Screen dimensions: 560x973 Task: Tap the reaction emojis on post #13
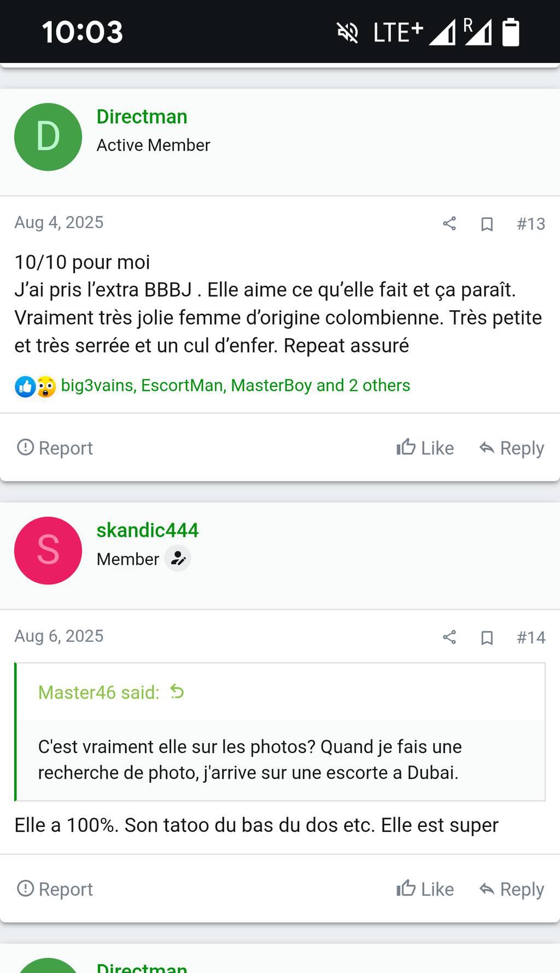[x=36, y=386]
